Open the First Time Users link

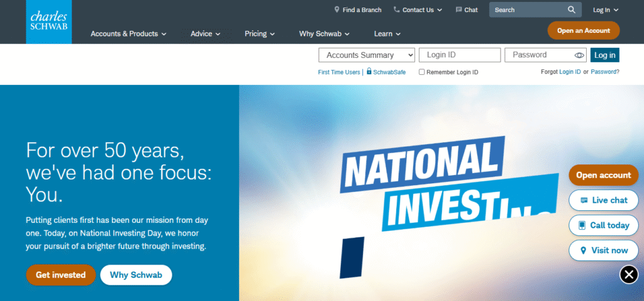click(x=339, y=72)
